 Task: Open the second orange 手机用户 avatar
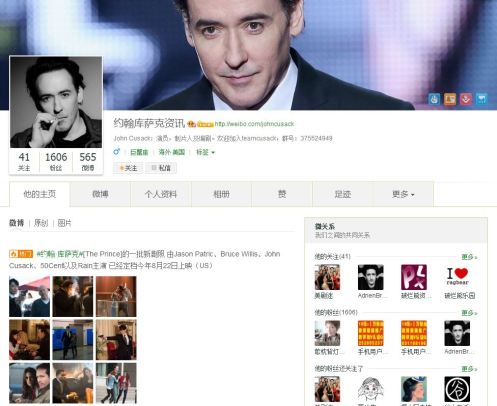(x=414, y=333)
